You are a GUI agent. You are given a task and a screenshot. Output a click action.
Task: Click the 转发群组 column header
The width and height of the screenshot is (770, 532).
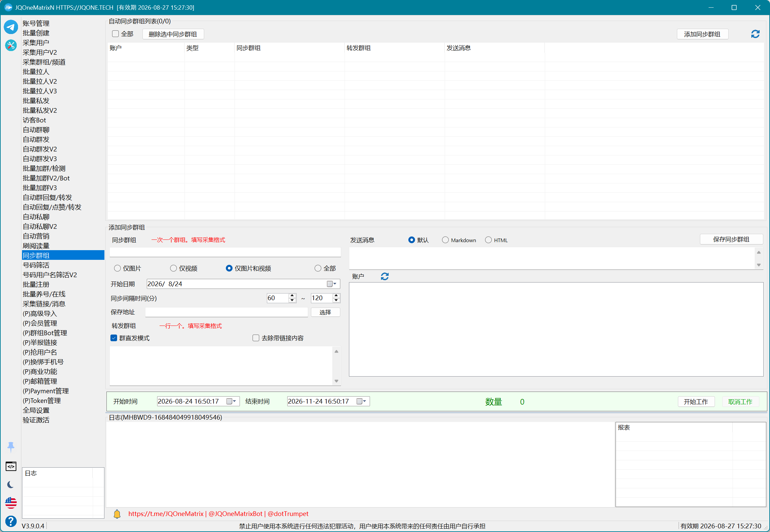[x=395, y=48]
